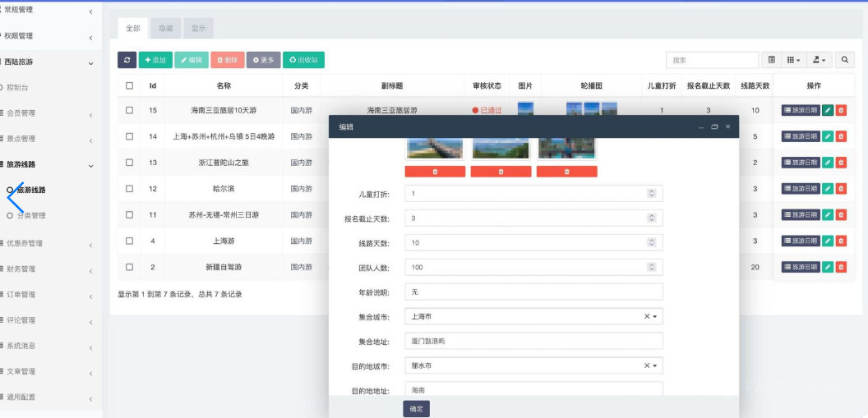
Task: Click the green 添加 button
Action: pos(155,60)
